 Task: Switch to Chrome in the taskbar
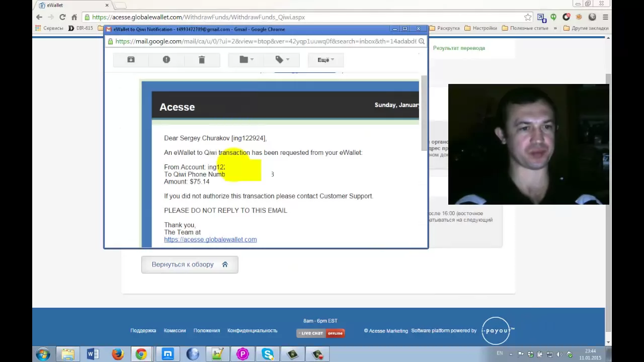click(142, 354)
